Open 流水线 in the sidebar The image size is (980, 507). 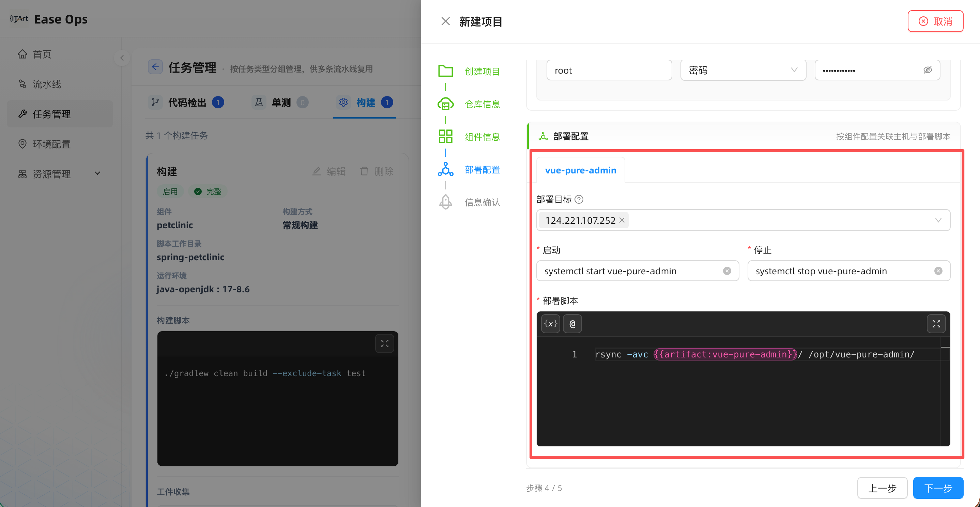(x=60, y=84)
